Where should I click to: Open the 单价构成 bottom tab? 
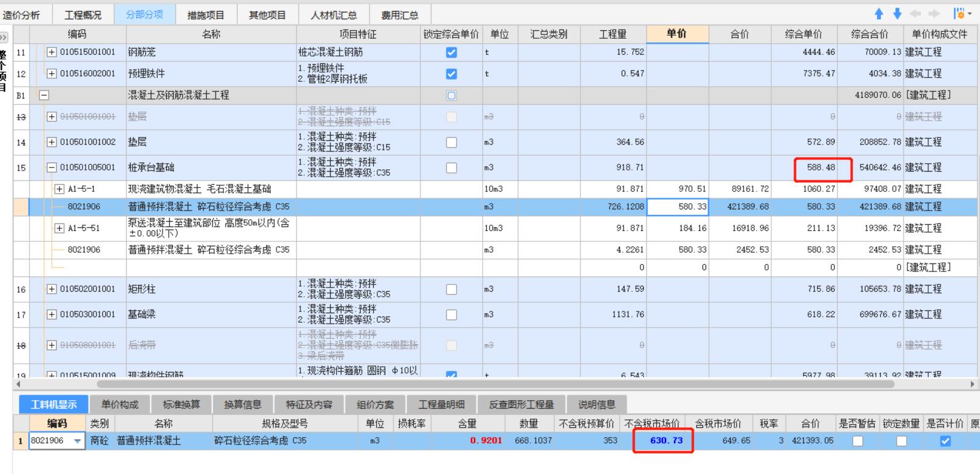[120, 404]
